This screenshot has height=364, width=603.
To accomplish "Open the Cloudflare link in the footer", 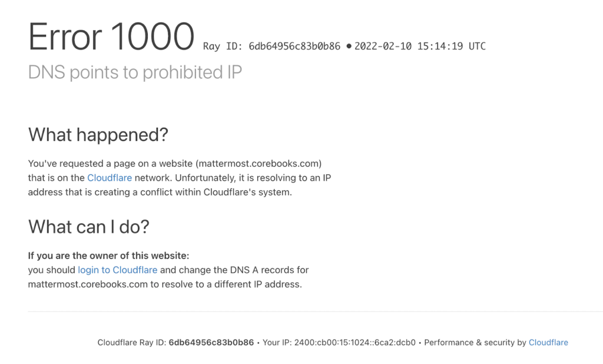I will [x=548, y=342].
